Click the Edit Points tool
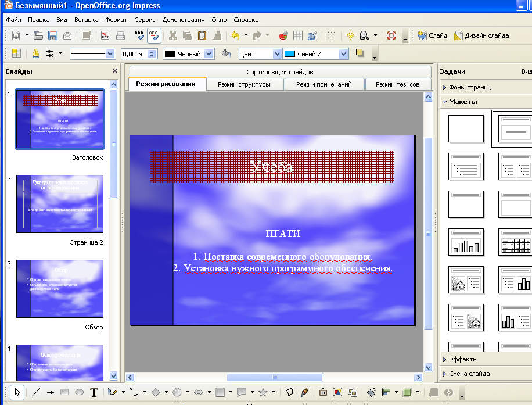This screenshot has width=532, height=405. pyautogui.click(x=289, y=392)
